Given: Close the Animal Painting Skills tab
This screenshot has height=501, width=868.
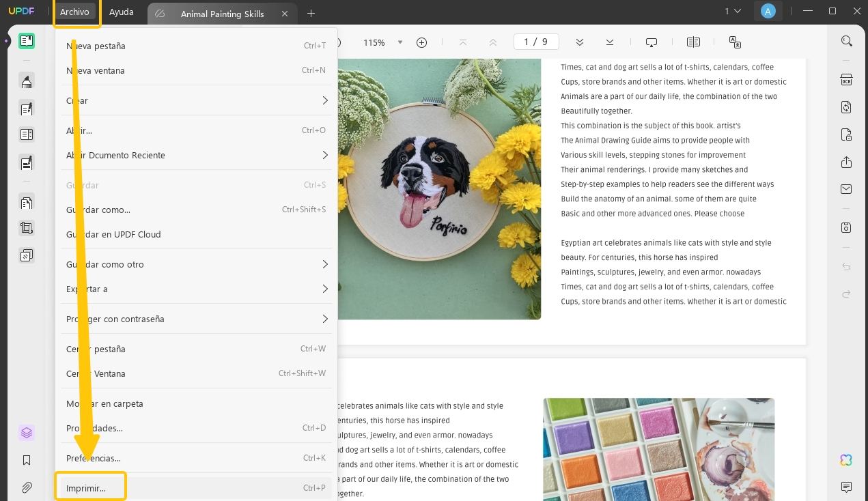Looking at the screenshot, I should [x=285, y=14].
